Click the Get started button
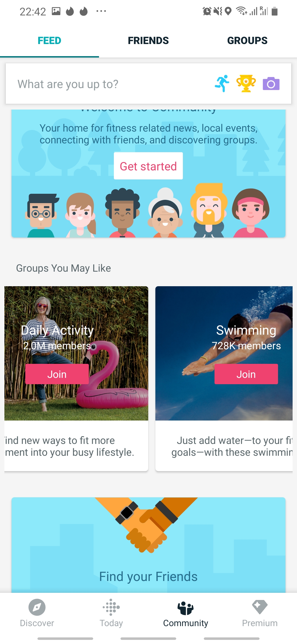 pos(148,166)
